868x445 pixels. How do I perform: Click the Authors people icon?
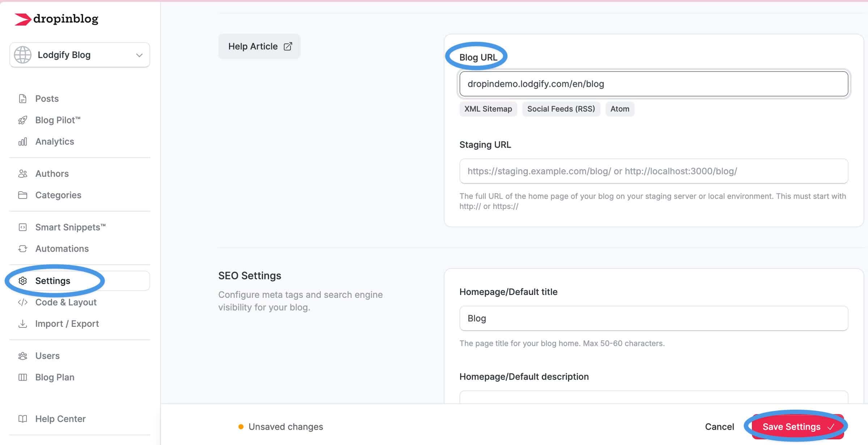pyautogui.click(x=22, y=174)
